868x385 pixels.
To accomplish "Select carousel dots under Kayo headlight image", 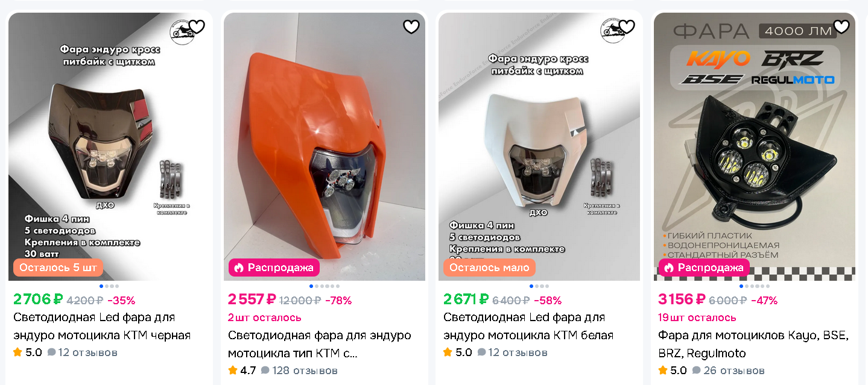I will [x=755, y=286].
